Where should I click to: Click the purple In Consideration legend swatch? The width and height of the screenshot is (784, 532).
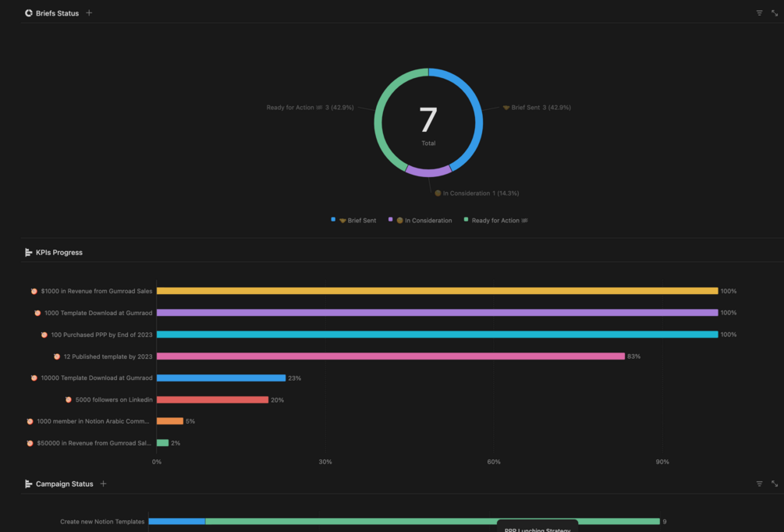coord(391,219)
